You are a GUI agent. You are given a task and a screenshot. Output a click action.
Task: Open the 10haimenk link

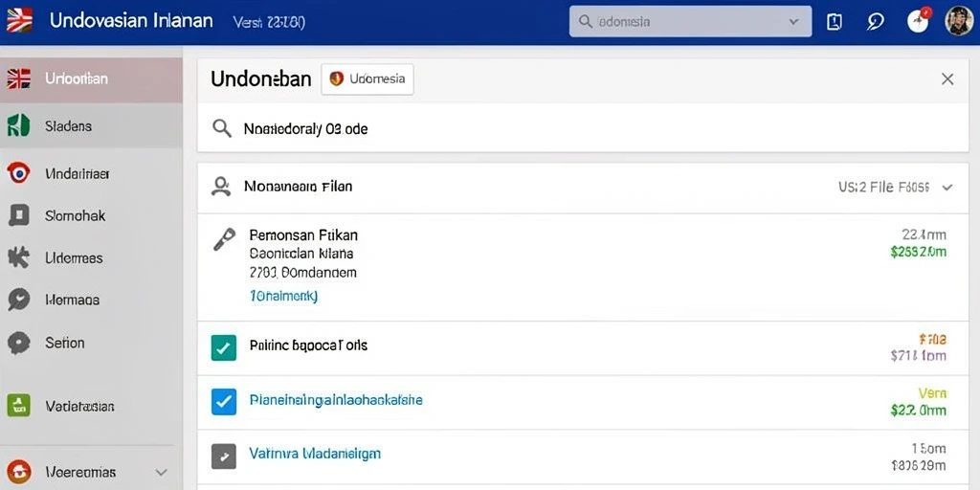(x=283, y=297)
